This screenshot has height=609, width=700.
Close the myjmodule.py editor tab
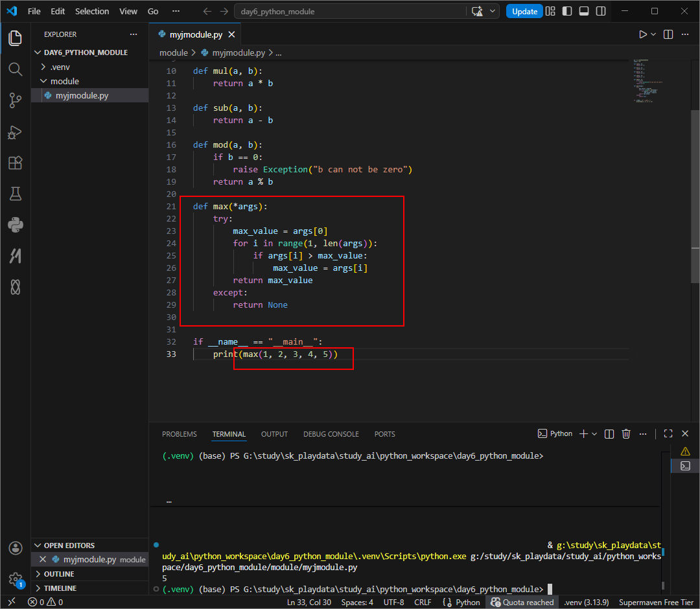(x=231, y=34)
